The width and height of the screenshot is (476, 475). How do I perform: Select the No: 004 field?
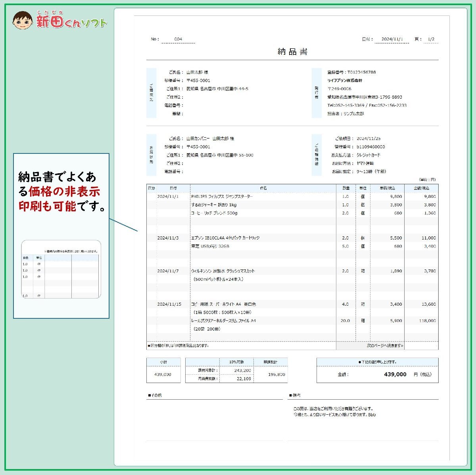(x=178, y=39)
